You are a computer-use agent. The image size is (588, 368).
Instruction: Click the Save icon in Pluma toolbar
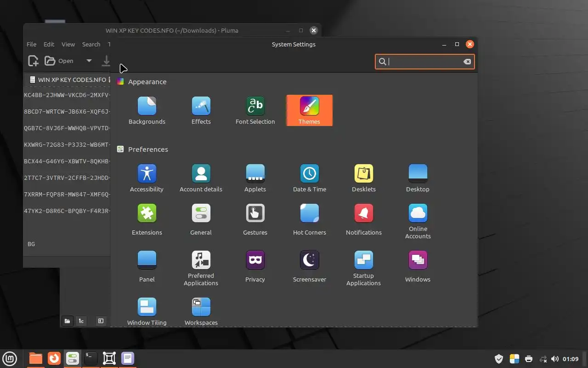pos(106,61)
